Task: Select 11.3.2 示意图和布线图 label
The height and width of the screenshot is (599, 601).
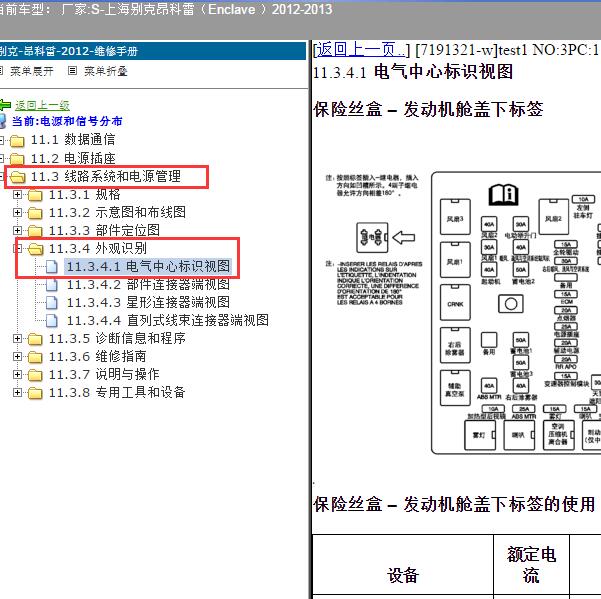Action: click(117, 212)
